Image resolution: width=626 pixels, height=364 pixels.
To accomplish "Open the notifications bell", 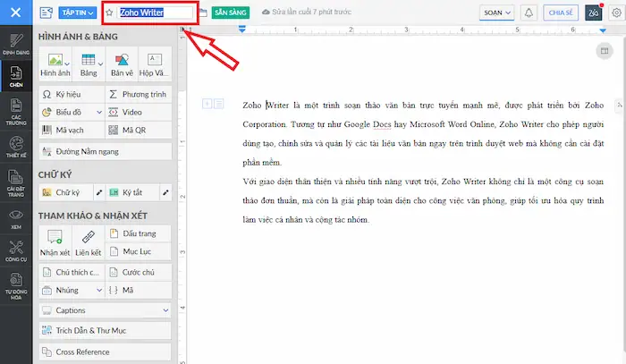I will tap(529, 13).
